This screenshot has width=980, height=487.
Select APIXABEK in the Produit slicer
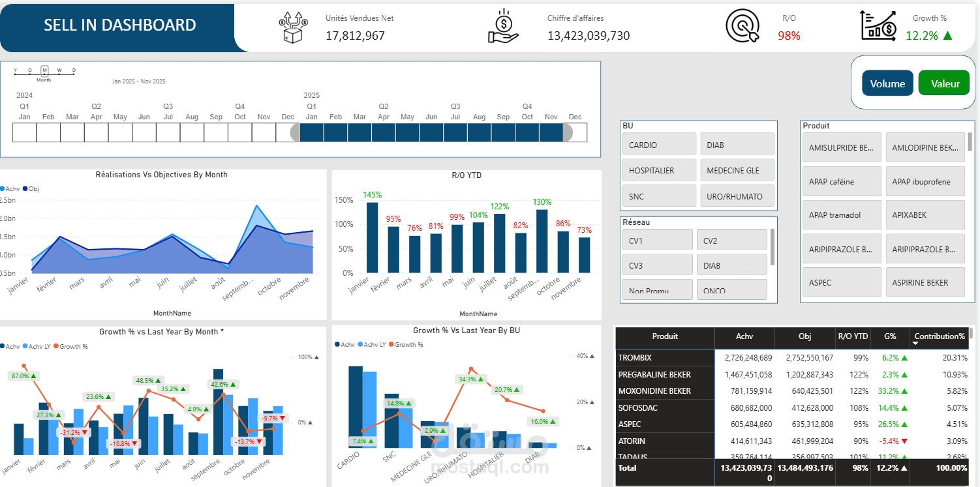(x=925, y=214)
